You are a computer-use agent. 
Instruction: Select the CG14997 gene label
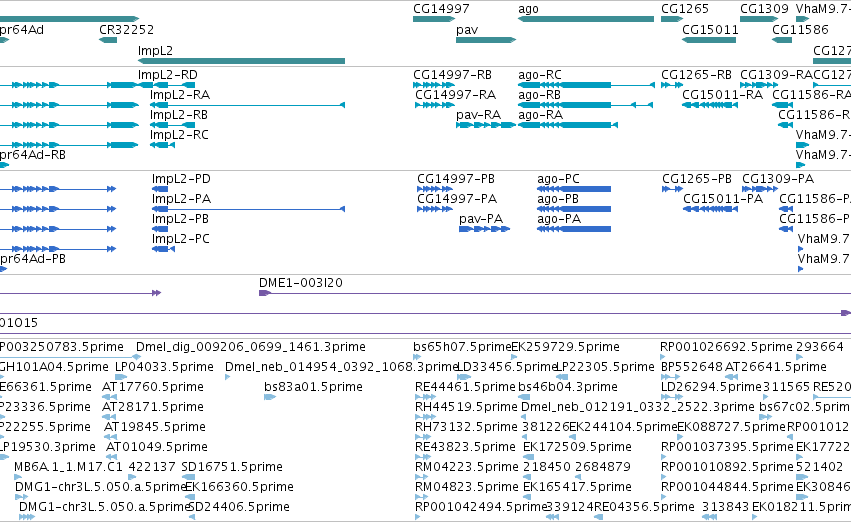point(441,9)
